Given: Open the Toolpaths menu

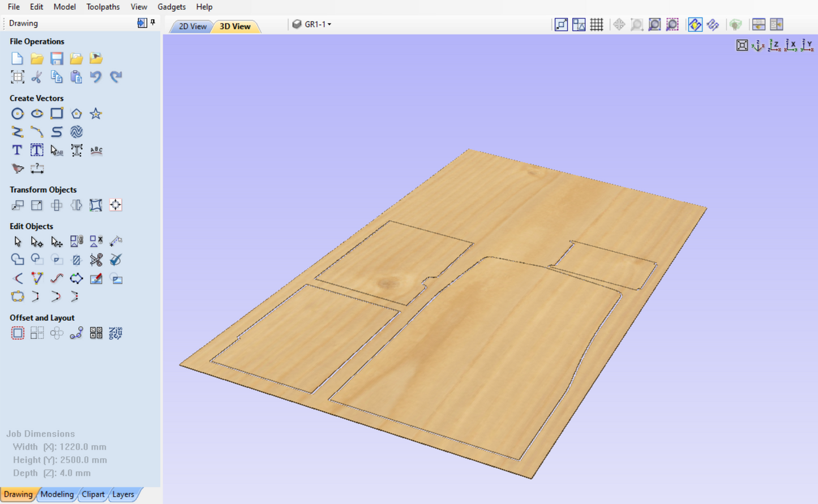Looking at the screenshot, I should pyautogui.click(x=102, y=7).
